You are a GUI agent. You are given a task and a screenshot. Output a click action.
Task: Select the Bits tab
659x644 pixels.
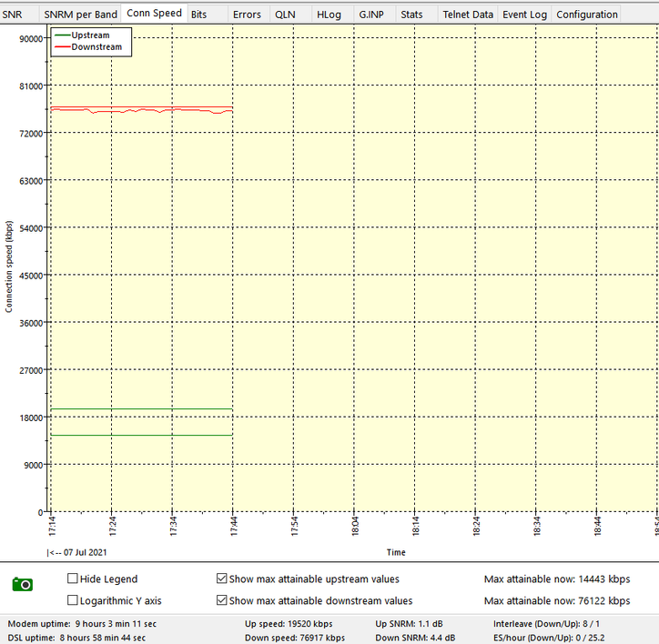point(198,15)
